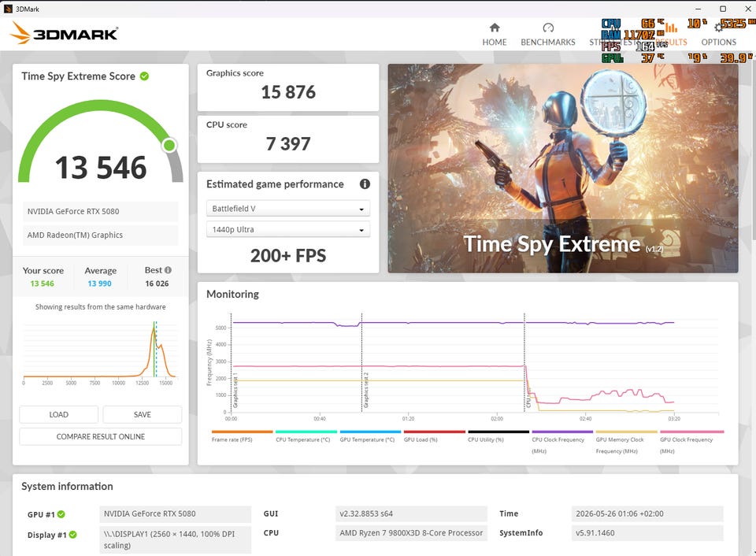Click the LOAD button
The height and width of the screenshot is (556, 756).
coord(59,414)
